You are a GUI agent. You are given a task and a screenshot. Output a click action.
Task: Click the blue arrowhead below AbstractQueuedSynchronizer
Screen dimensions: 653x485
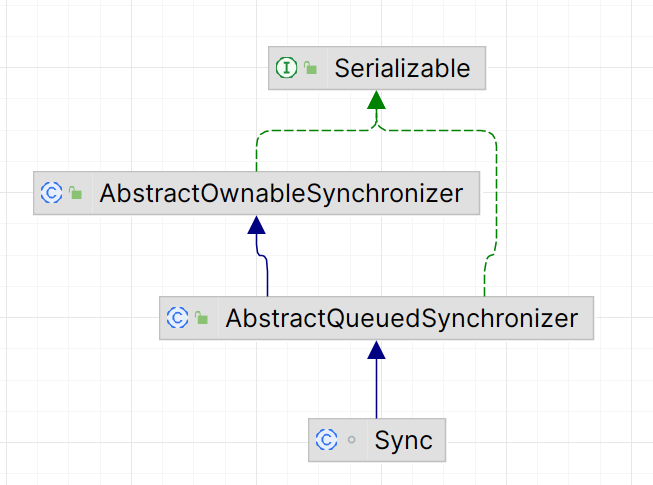(x=376, y=350)
